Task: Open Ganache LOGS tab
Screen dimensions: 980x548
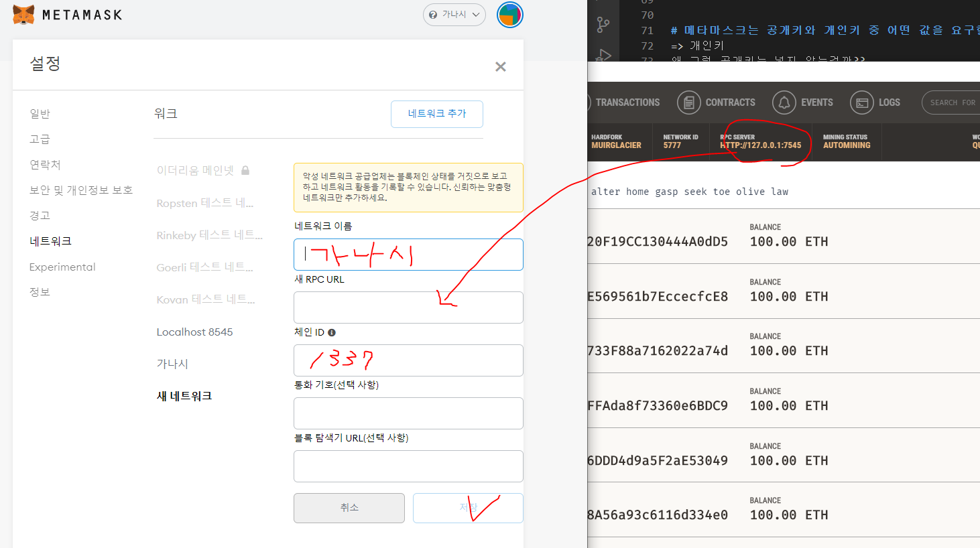Action: 889,102
